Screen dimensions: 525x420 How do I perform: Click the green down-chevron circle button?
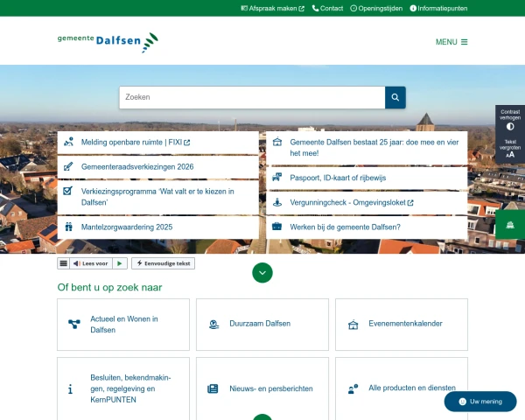tap(262, 273)
